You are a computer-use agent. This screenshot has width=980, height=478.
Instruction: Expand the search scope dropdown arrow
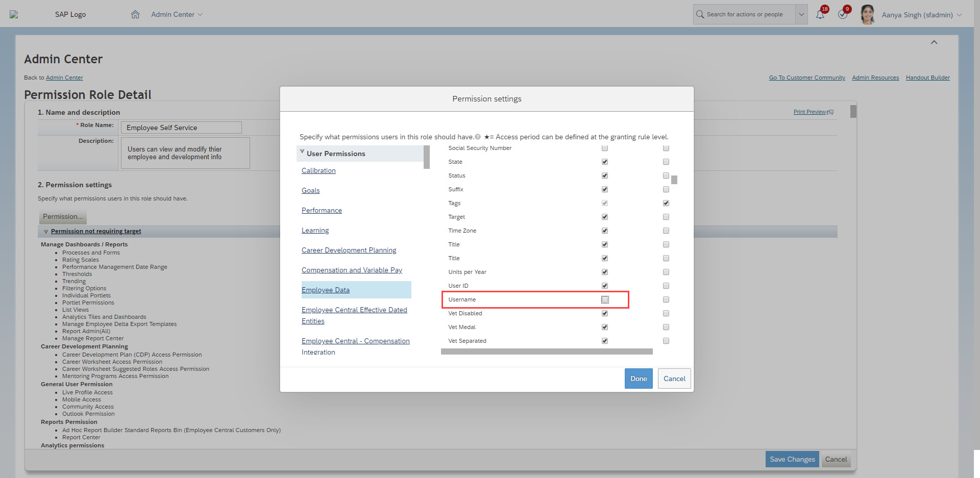tap(801, 14)
